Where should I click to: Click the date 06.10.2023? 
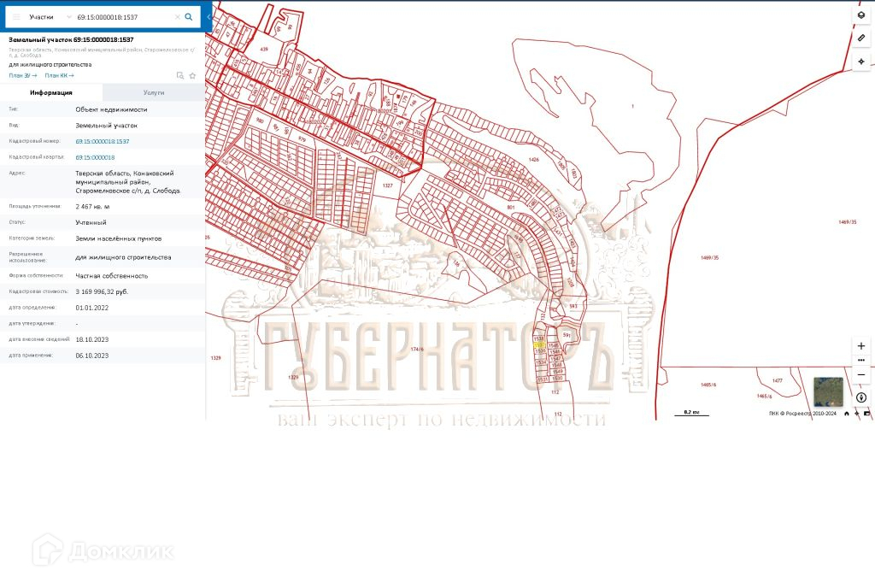(x=92, y=356)
